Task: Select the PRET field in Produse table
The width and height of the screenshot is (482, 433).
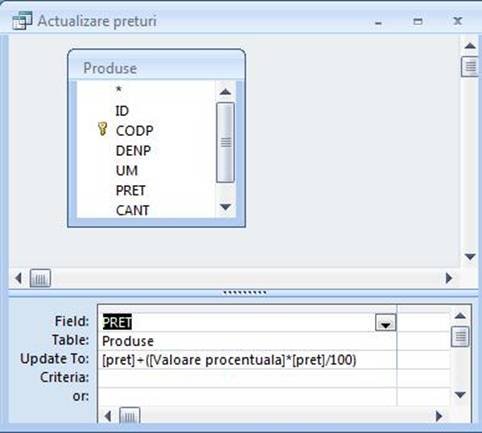Action: coord(130,191)
